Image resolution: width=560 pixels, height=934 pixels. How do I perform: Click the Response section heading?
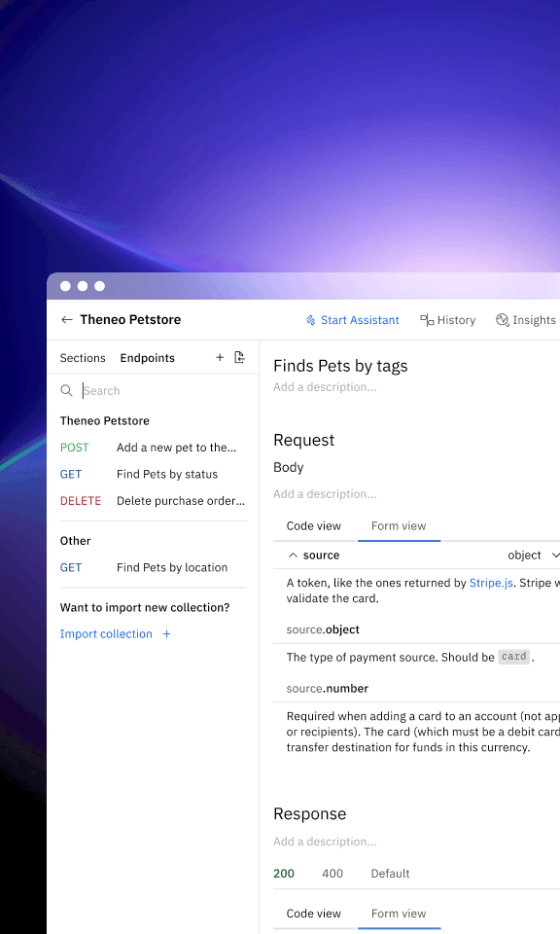point(309,814)
